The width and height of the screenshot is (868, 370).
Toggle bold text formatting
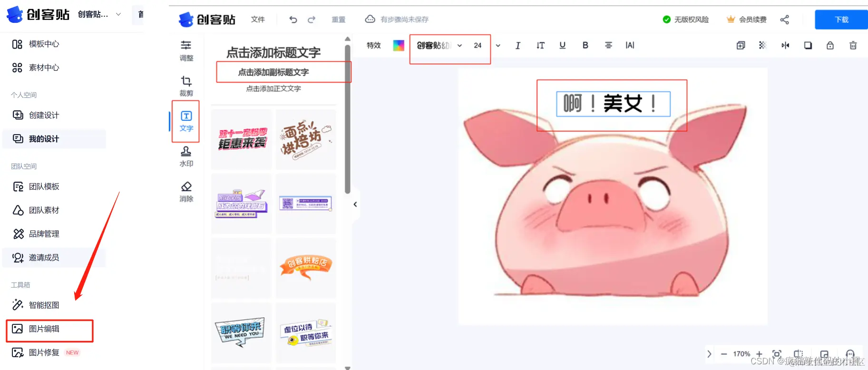point(585,45)
